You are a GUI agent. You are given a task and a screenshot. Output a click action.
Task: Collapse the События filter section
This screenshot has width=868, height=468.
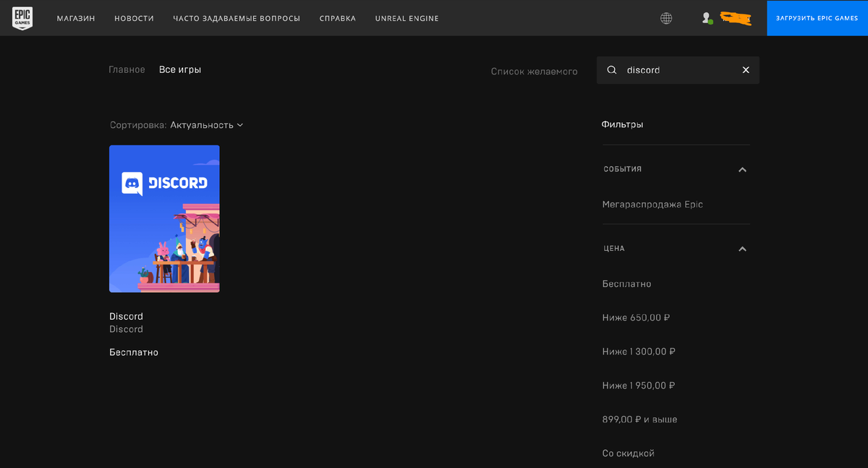tap(742, 169)
